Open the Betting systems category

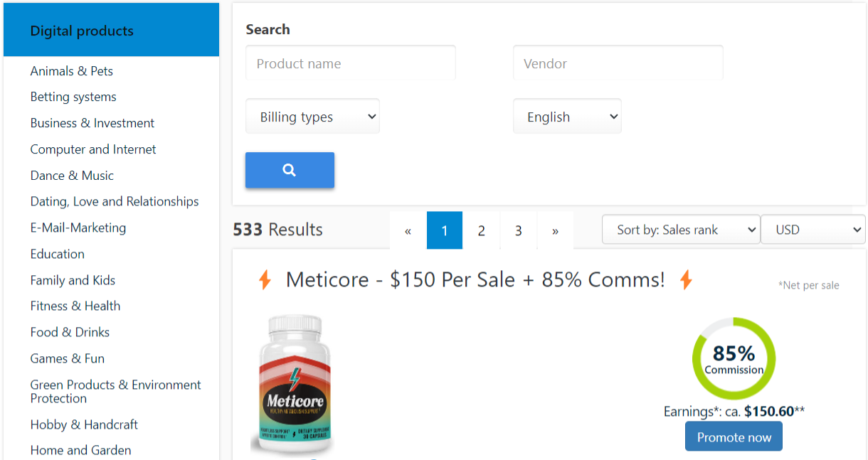coord(73,97)
